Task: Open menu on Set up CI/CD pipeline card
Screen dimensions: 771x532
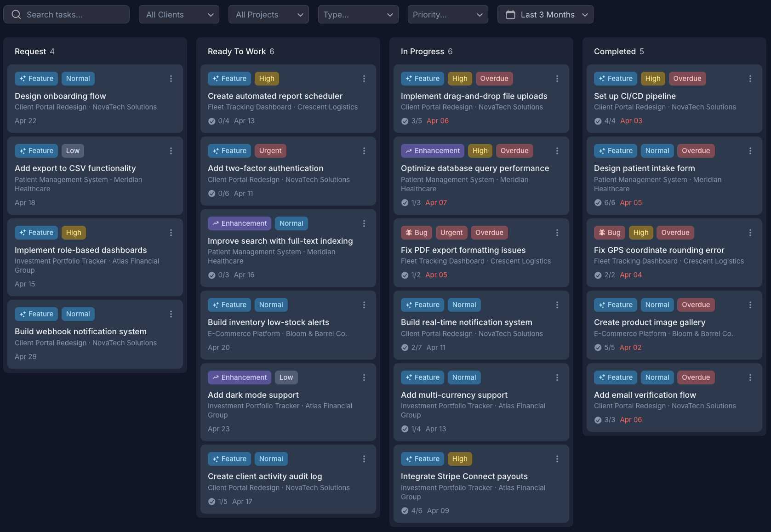Action: point(750,79)
